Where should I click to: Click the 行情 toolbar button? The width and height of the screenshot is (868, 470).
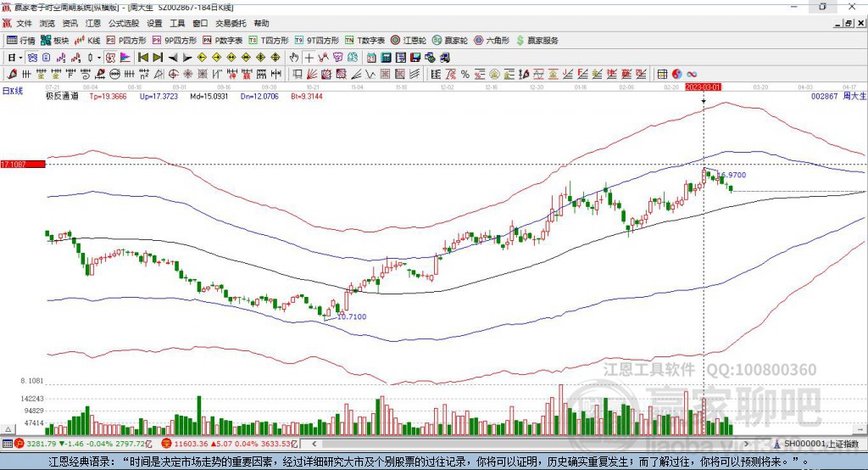tap(21, 41)
